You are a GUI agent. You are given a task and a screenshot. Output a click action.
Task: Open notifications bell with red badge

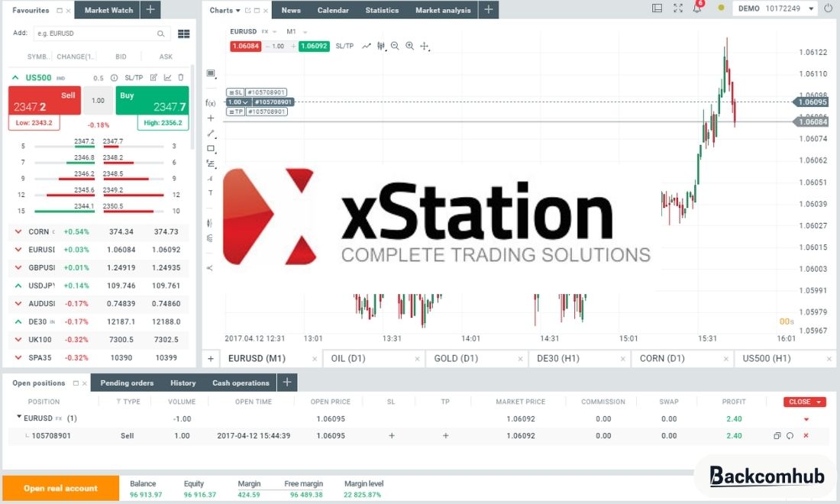pos(697,8)
